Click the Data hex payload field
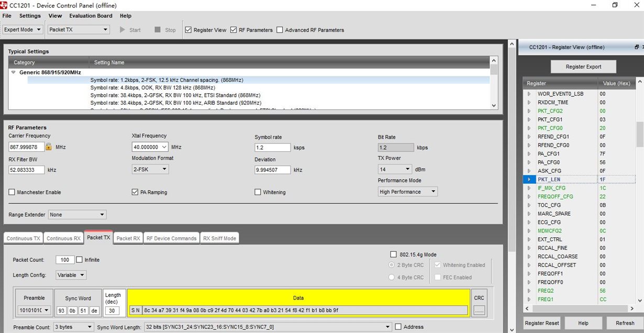The height and width of the screenshot is (333, 644). 305,310
